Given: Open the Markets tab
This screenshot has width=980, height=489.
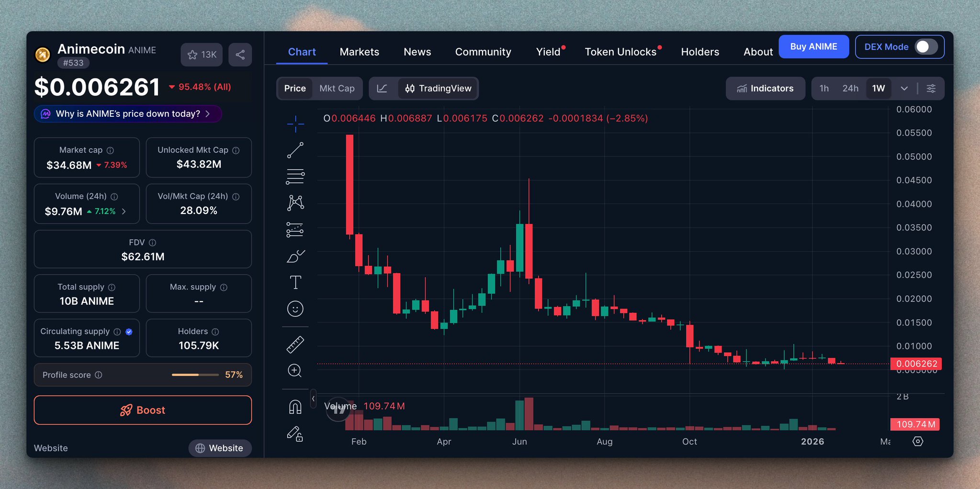Looking at the screenshot, I should coord(360,52).
